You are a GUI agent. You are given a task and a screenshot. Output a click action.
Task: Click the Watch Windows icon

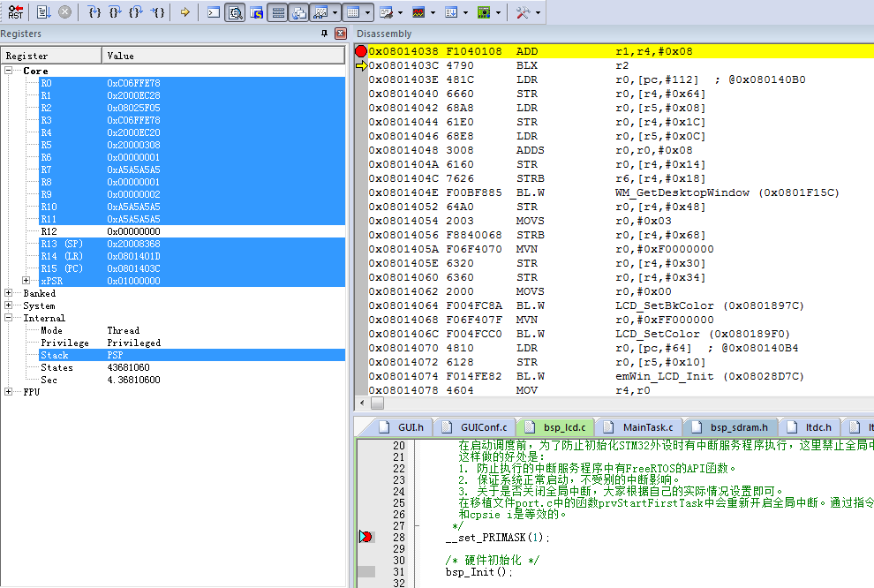pyautogui.click(x=320, y=12)
